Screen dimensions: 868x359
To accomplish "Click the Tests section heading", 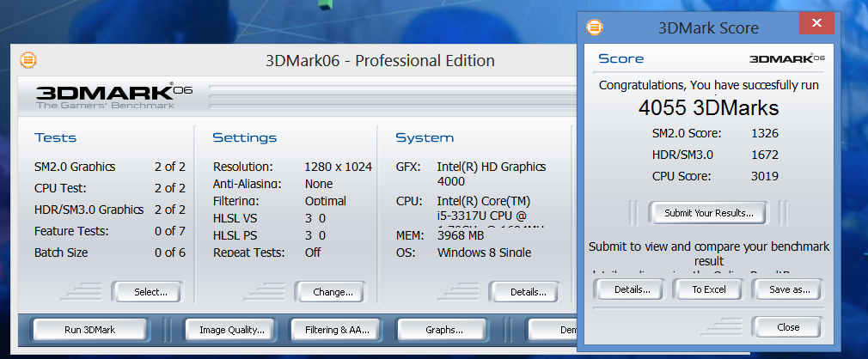I will pos(55,137).
